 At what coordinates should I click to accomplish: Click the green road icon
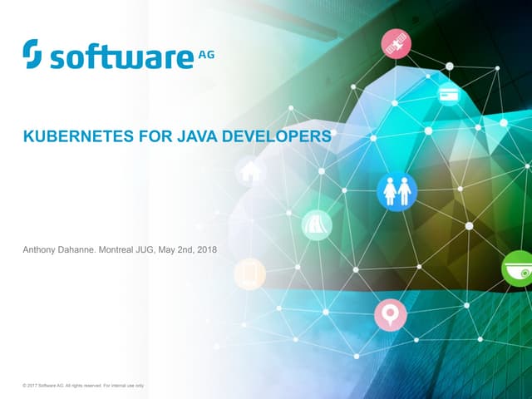(x=318, y=225)
